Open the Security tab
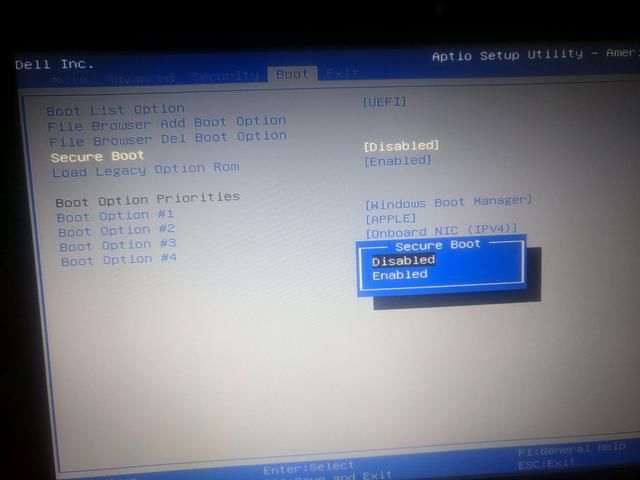640x480 pixels. coord(225,76)
